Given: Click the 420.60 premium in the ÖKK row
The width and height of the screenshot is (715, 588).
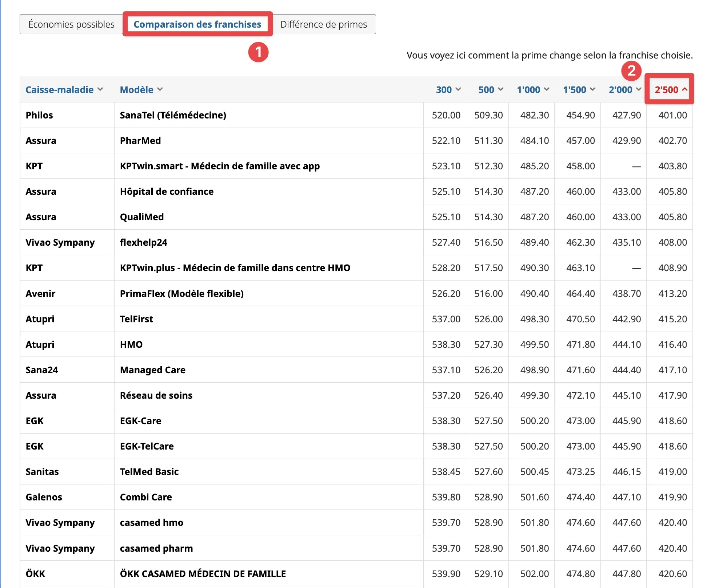Looking at the screenshot, I should [x=672, y=574].
